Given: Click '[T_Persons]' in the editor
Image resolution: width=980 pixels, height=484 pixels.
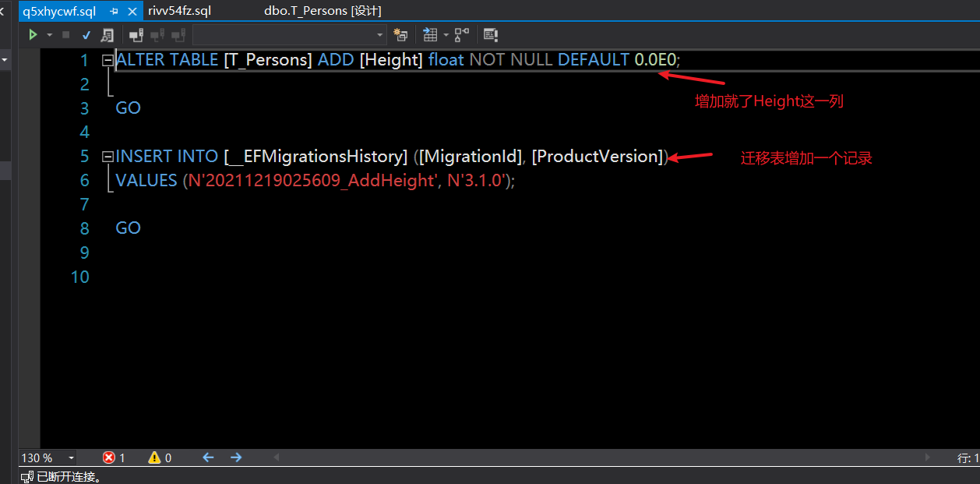Looking at the screenshot, I should click(x=268, y=60).
